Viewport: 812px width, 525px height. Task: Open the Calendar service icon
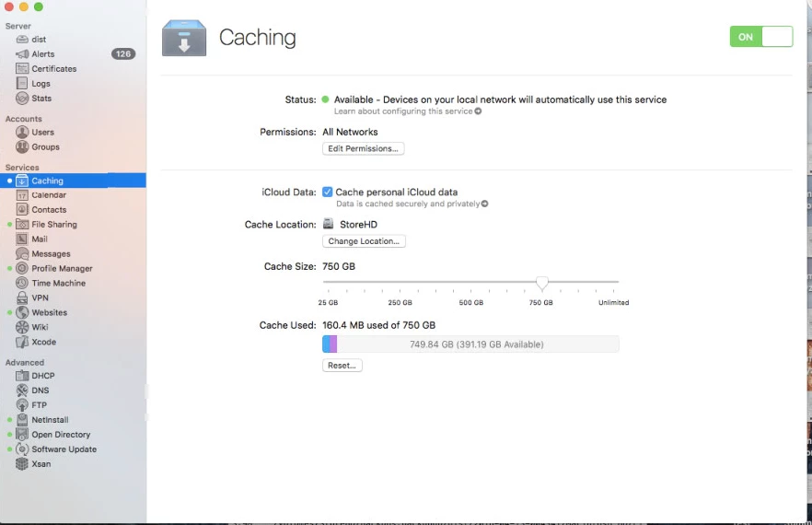point(22,195)
